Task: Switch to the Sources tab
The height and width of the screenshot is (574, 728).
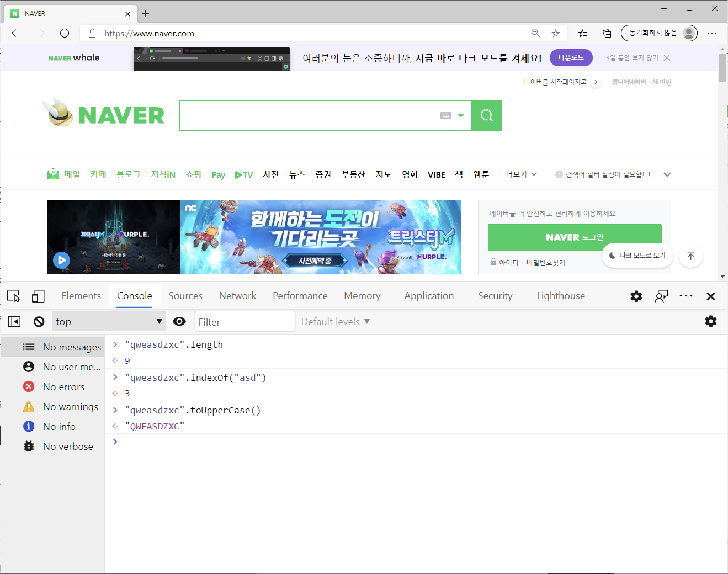Action: click(x=185, y=296)
